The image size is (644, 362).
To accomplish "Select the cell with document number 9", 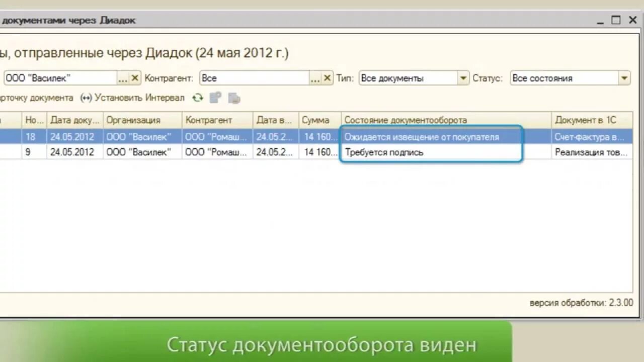I will [34, 152].
